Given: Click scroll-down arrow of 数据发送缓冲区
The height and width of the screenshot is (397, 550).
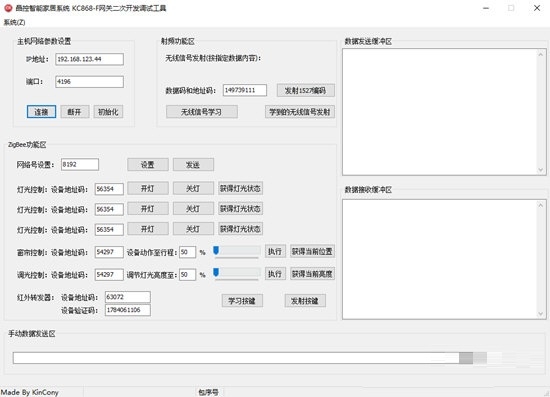Looking at the screenshot, I should [541, 170].
